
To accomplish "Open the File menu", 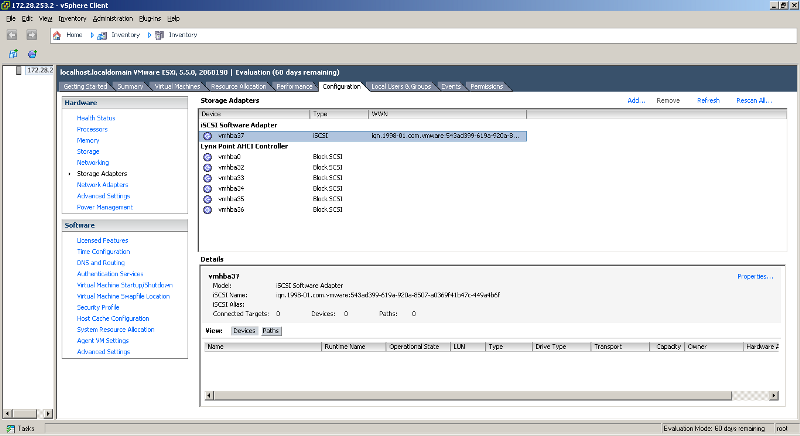I will tap(11, 18).
